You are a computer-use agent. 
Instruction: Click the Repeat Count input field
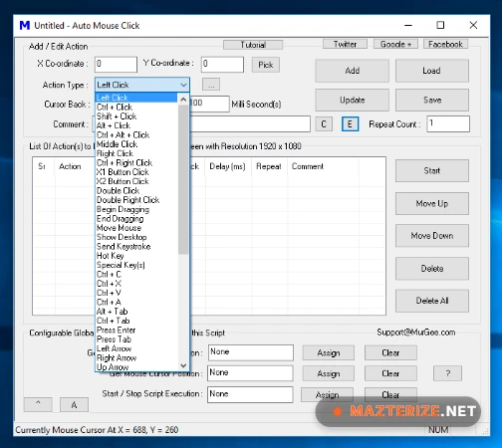click(x=448, y=123)
